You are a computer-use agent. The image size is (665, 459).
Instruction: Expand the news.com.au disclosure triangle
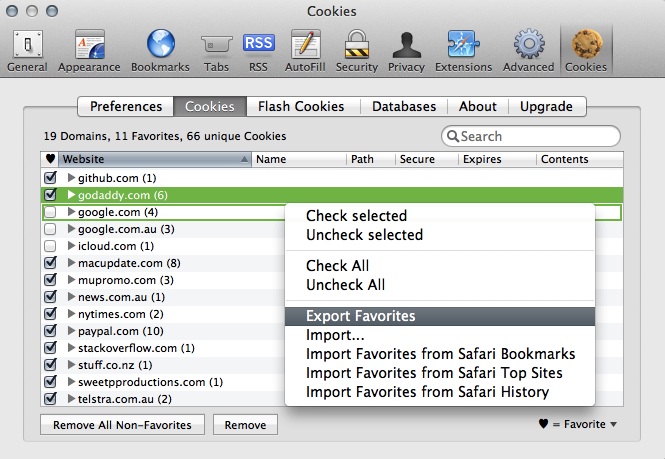71,297
